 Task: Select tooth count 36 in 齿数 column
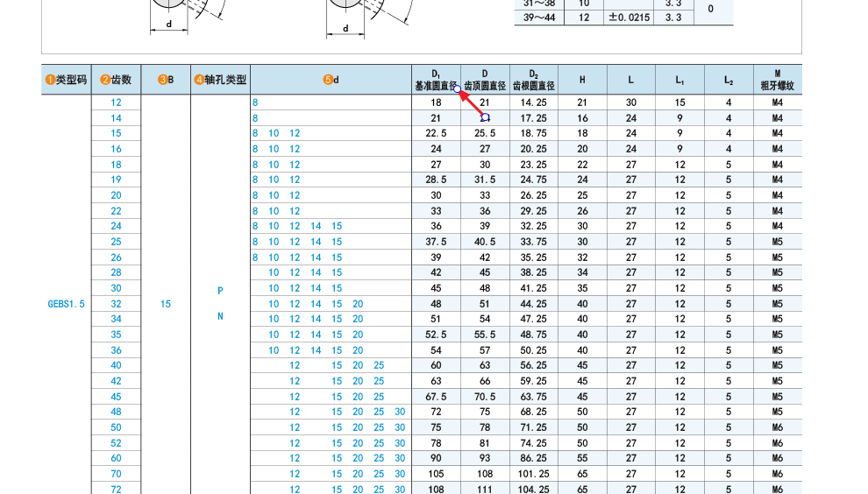pos(116,350)
